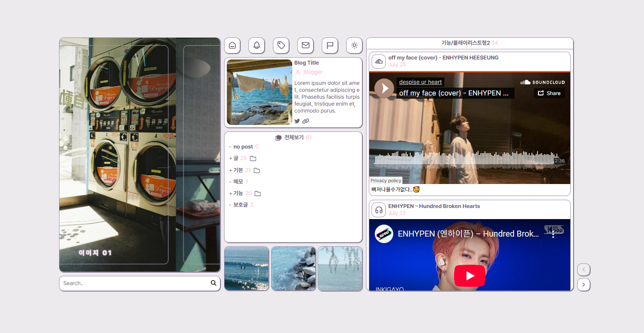The width and height of the screenshot is (644, 333).
Task: Click the SoundCloud logo in player
Action: click(x=543, y=82)
